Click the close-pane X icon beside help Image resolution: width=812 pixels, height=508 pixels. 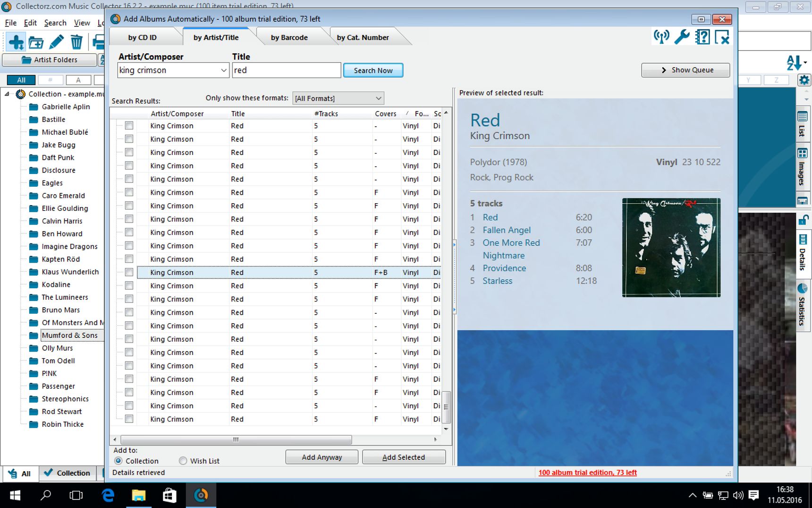point(722,36)
